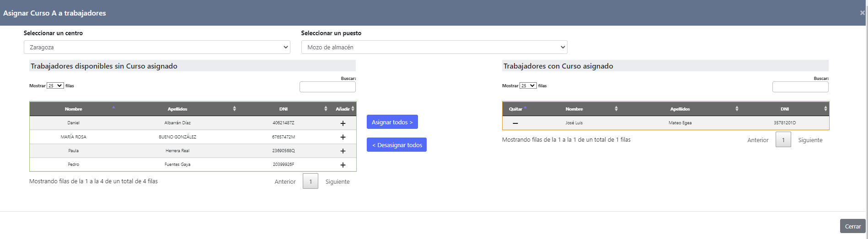Focus the Buscar field for available workers
868x239 pixels.
pos(327,87)
